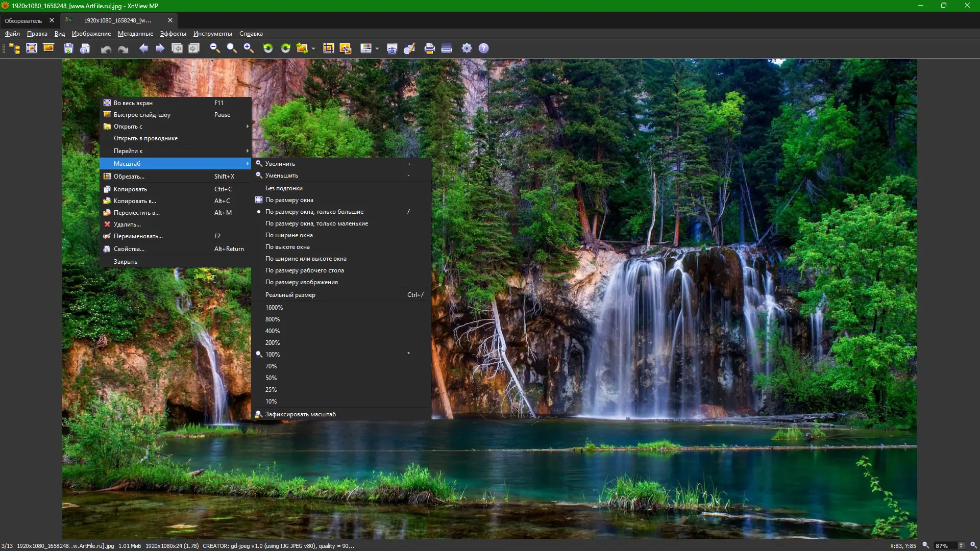Viewport: 980px width, 551px height.
Task: Set zoom to 200% in submenu
Action: (x=273, y=343)
